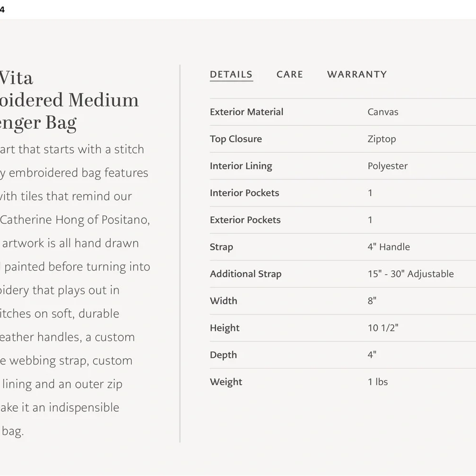Open the WARRANTY tab
The image size is (476, 476).
(357, 74)
